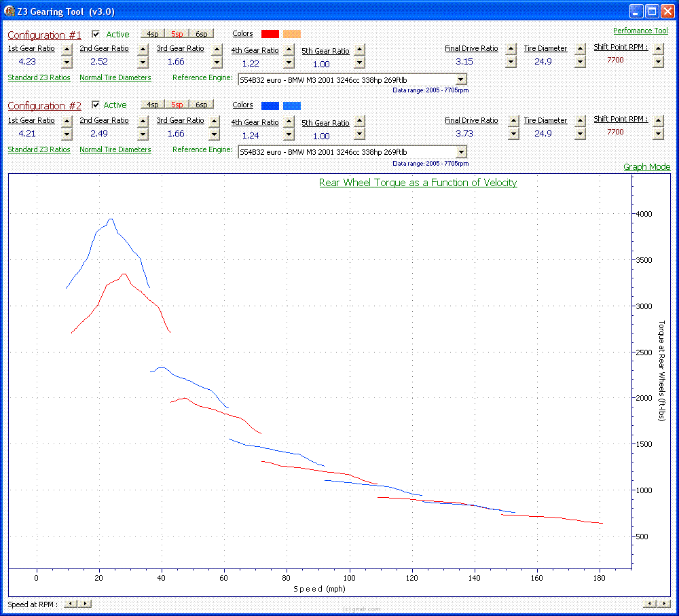Select 5sp tab for Configuration #1
The image size is (679, 616).
coord(177,33)
